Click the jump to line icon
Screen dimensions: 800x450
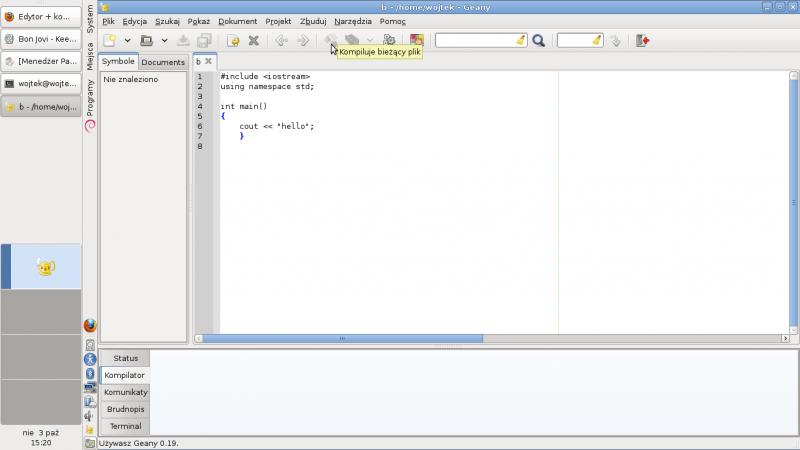click(x=615, y=41)
